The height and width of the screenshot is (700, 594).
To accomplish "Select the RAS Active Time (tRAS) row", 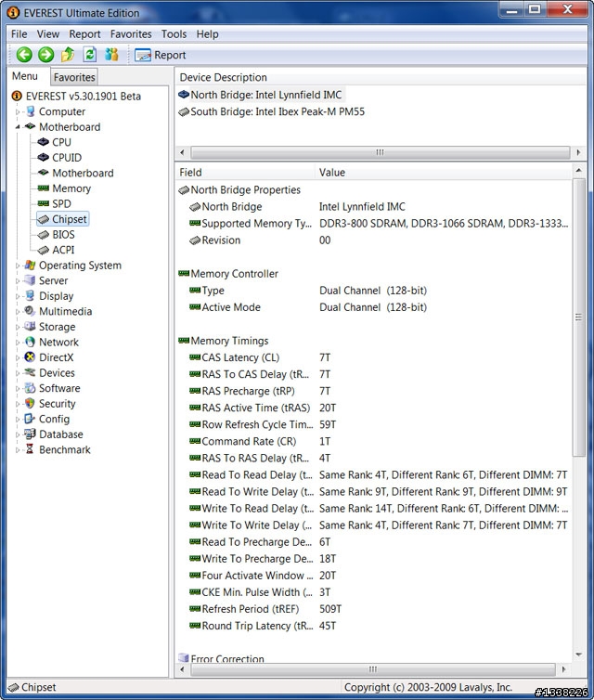I will [x=373, y=408].
